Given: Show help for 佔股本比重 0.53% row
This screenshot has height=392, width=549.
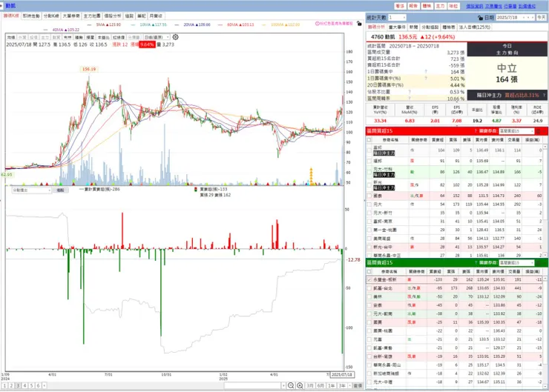Looking at the screenshot, I should point(410,92).
